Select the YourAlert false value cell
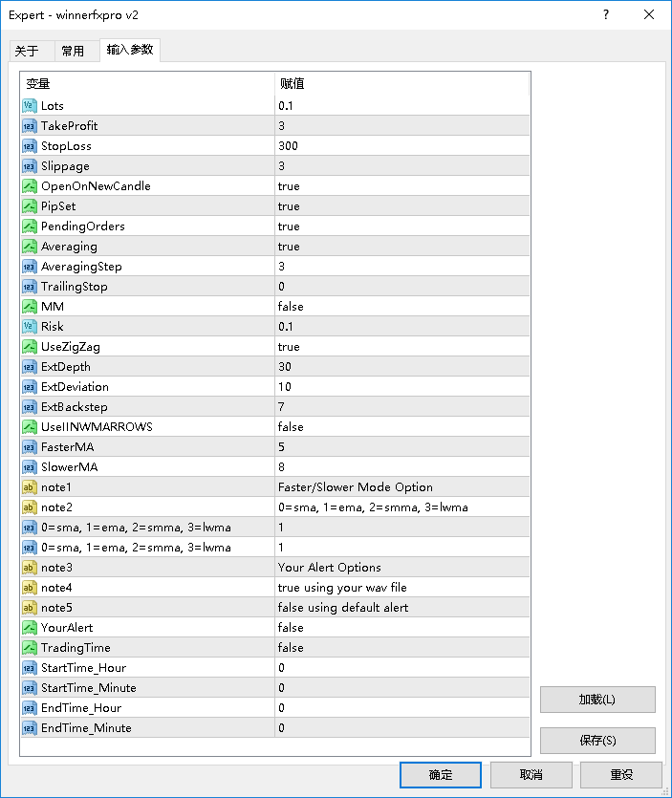 point(402,628)
